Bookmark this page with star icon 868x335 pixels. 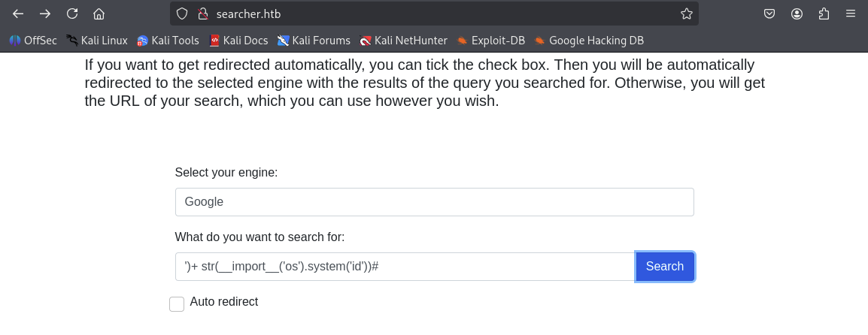click(686, 14)
